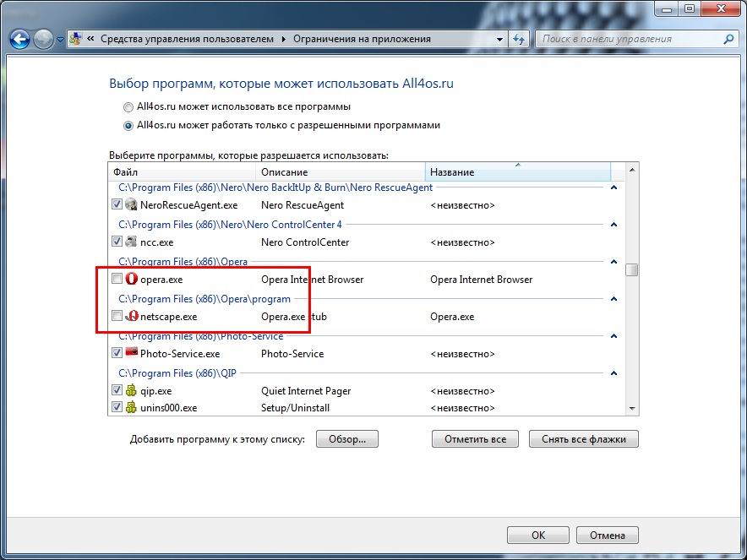Collapse the Nero ControlCenter 4 group
Screen dimensions: 747x560
pyautogui.click(x=613, y=225)
